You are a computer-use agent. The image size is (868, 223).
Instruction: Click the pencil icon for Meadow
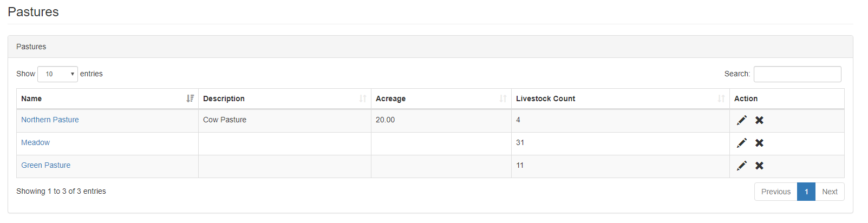tap(742, 143)
